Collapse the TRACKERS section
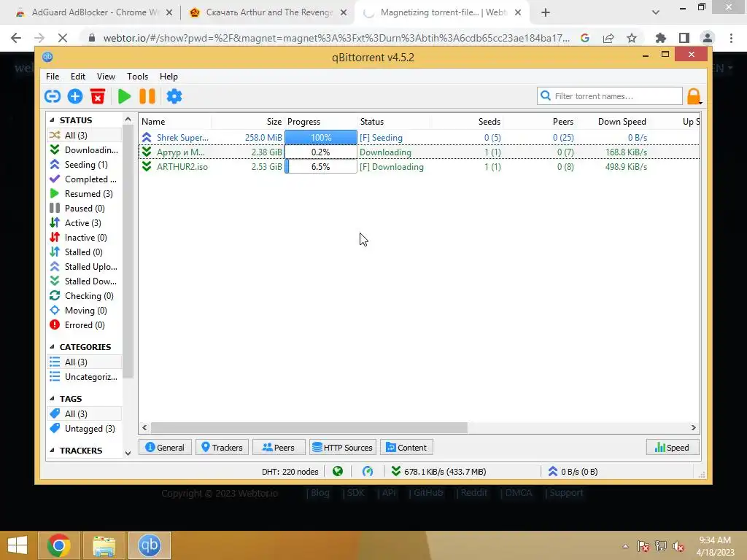The width and height of the screenshot is (747, 560). (x=52, y=450)
